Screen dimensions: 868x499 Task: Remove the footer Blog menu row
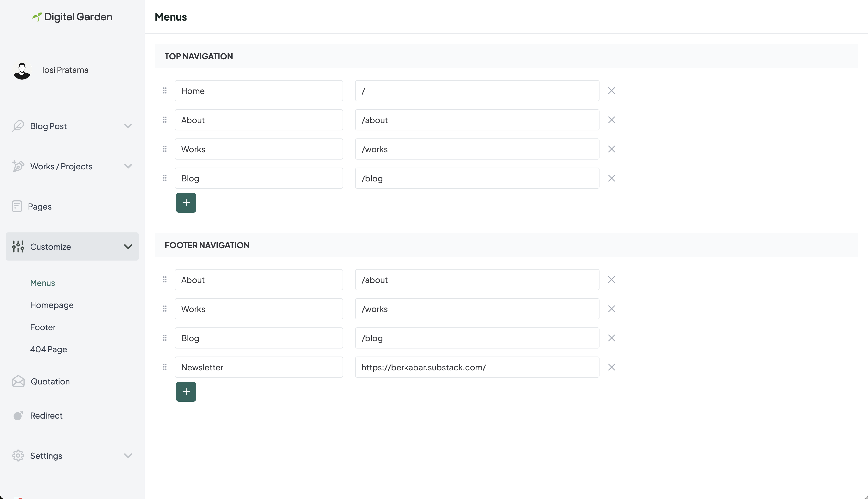(611, 338)
